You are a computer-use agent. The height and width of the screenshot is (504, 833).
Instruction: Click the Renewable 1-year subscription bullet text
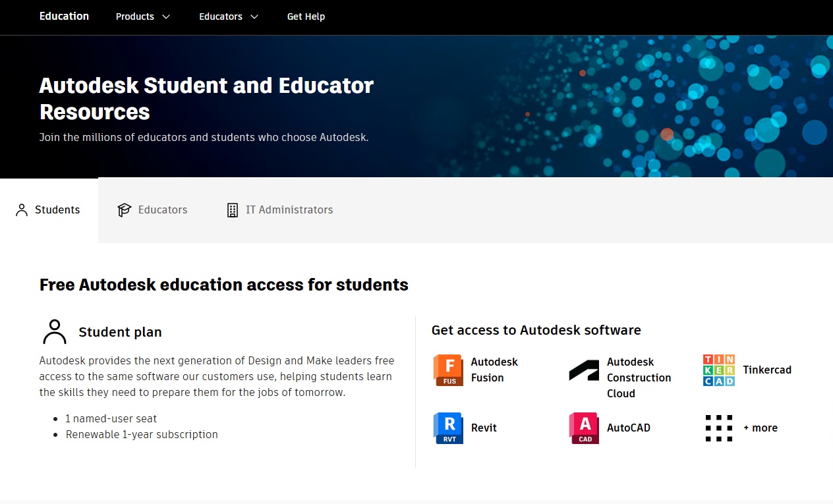[x=142, y=434]
